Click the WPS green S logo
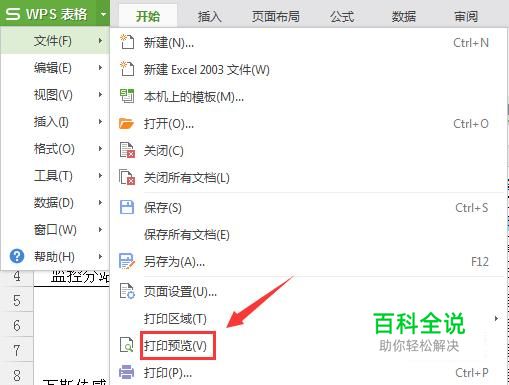Viewport: 509px width, 385px height. tap(13, 14)
